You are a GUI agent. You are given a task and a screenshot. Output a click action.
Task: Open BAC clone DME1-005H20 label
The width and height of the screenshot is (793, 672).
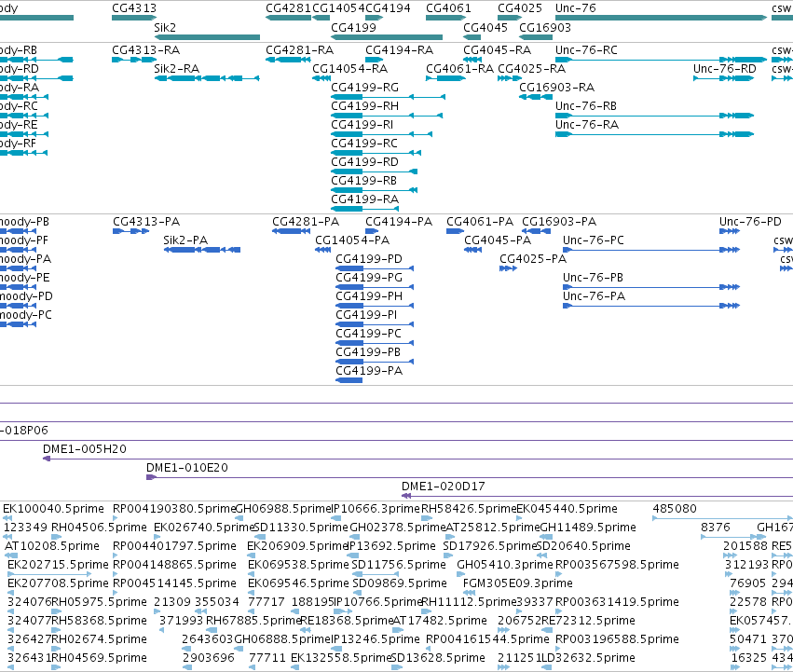[85, 449]
